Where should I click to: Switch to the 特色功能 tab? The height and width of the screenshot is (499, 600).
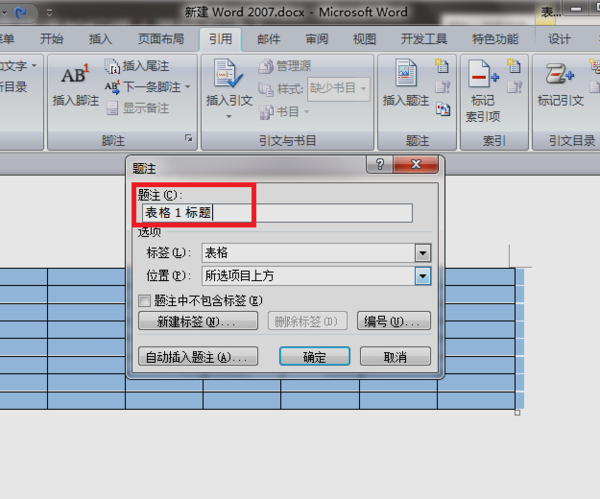495,39
